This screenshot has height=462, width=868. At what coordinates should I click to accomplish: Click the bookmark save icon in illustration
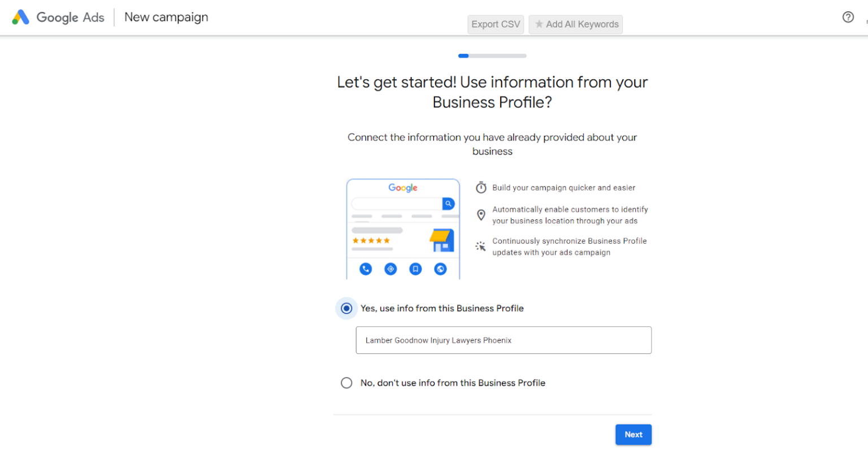[415, 269]
